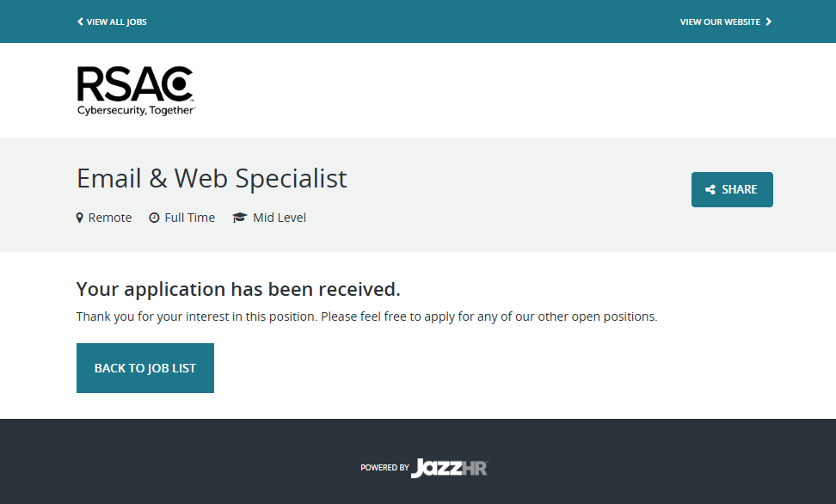
Task: Open the View Our Website link
Action: [720, 22]
